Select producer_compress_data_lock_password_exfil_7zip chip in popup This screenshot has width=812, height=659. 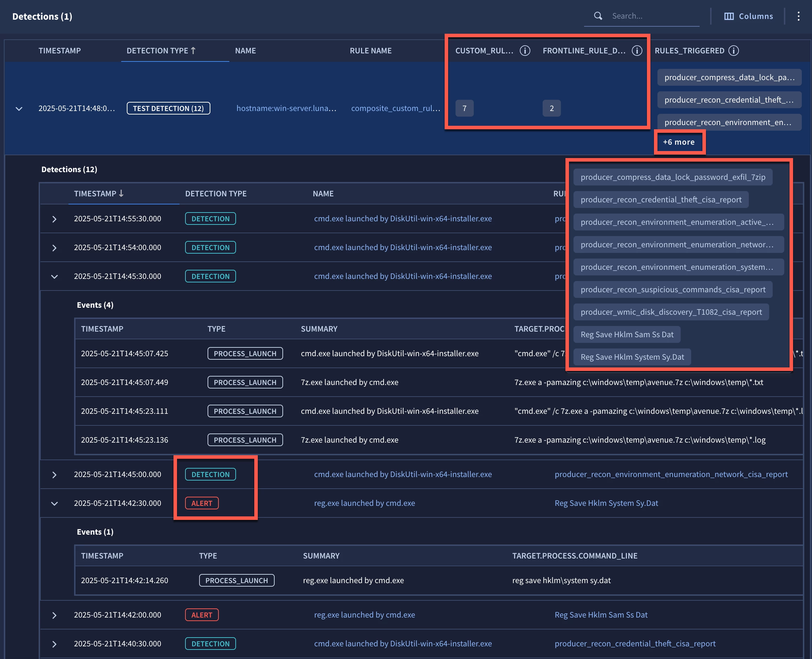pyautogui.click(x=673, y=177)
